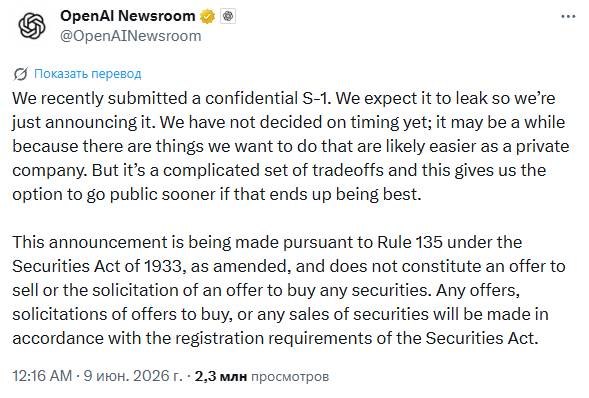Click the Rule 135 disclaimer paragraph
This screenshot has height=398, width=589.
(289, 290)
